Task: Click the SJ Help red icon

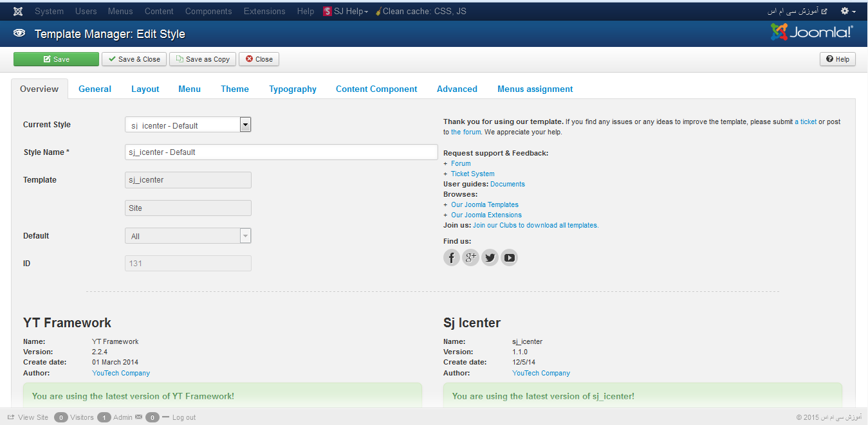Action: (x=328, y=11)
